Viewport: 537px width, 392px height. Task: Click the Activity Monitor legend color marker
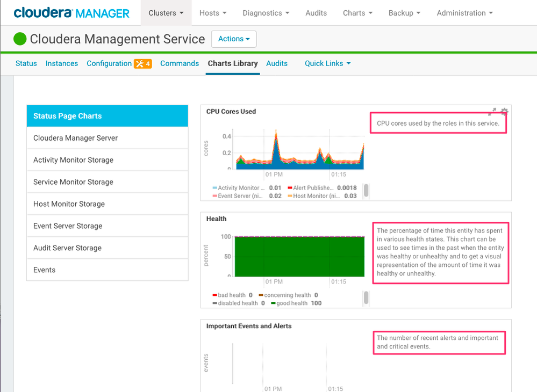tap(215, 188)
